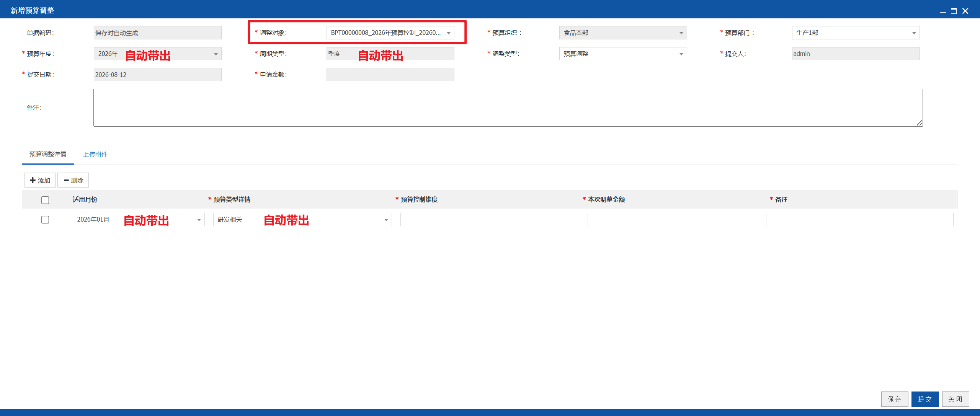Click into the 备注 textarea
The width and height of the screenshot is (980, 416).
pyautogui.click(x=508, y=108)
